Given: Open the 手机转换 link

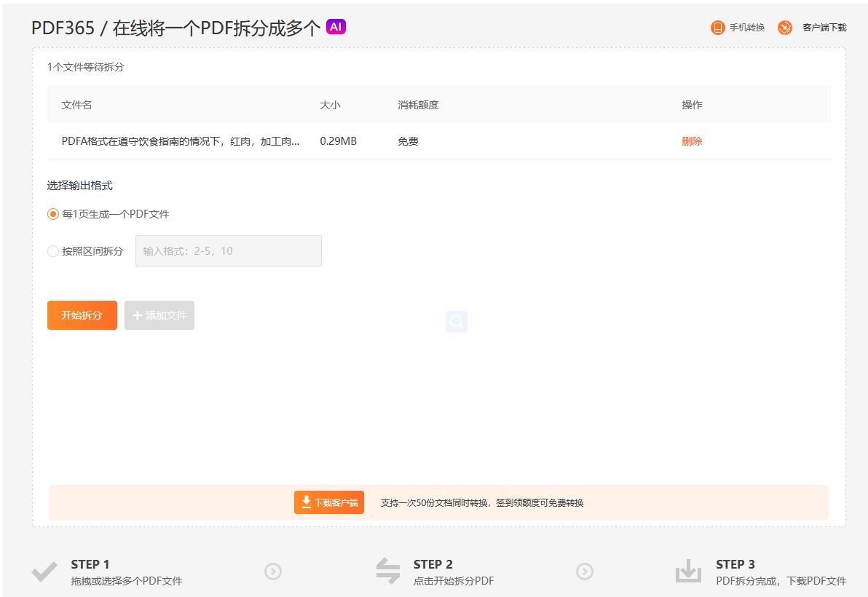Looking at the screenshot, I should click(x=747, y=28).
